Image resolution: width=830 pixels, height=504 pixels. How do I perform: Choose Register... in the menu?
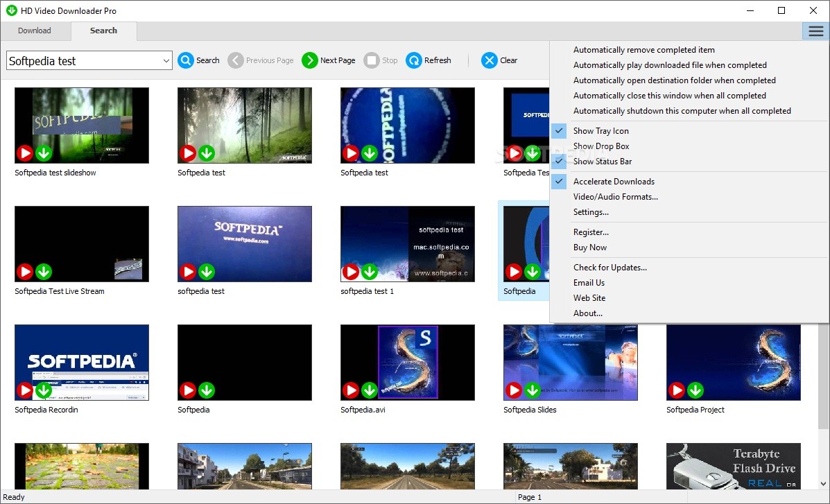688,232
